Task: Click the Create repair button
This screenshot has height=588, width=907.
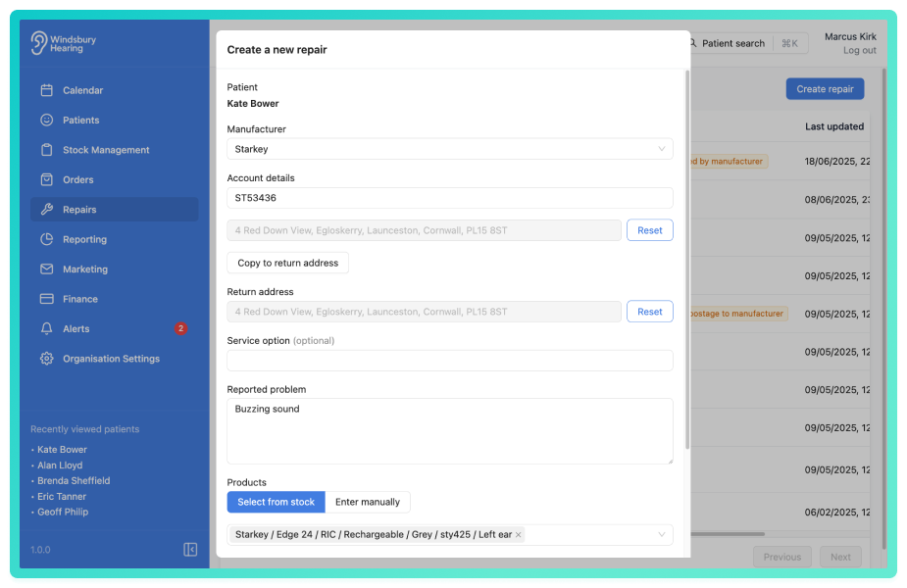Action: (x=825, y=89)
